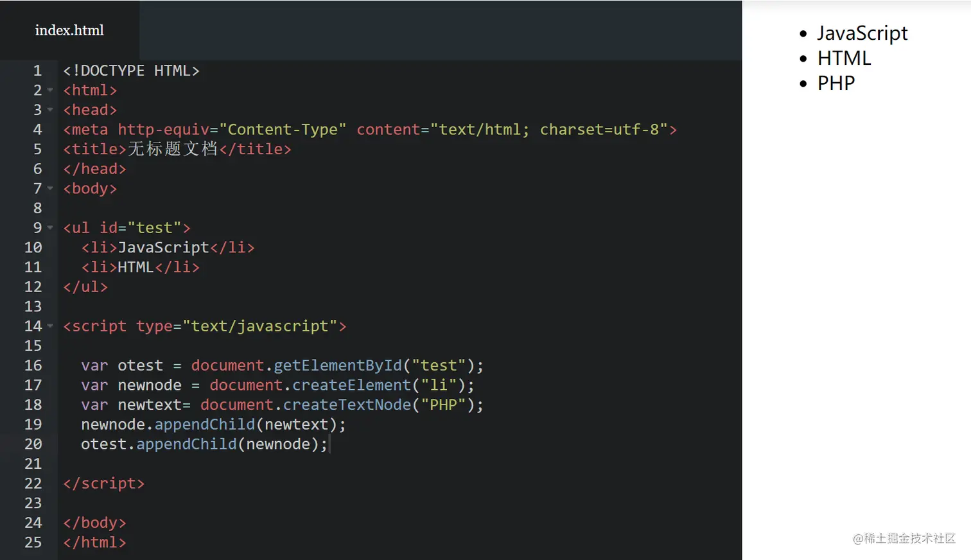Click the closing </ul> tag
The width and height of the screenshot is (971, 560).
tap(85, 287)
